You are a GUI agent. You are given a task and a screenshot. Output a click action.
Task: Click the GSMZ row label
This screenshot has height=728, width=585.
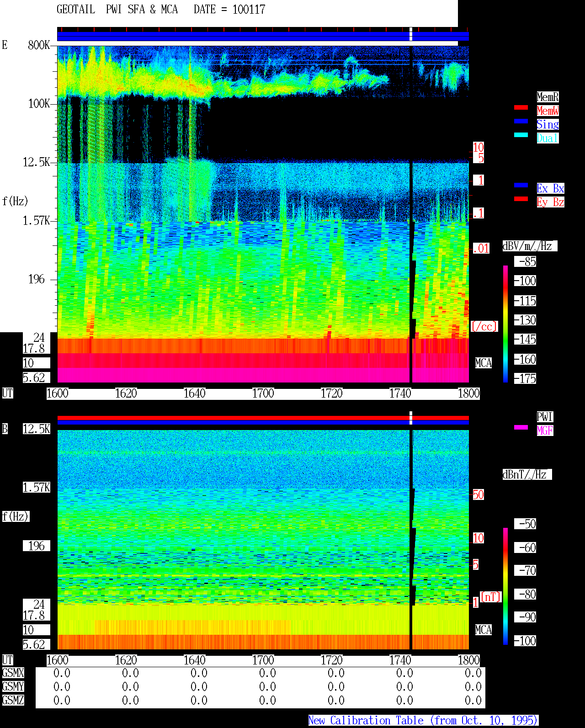(x=13, y=700)
